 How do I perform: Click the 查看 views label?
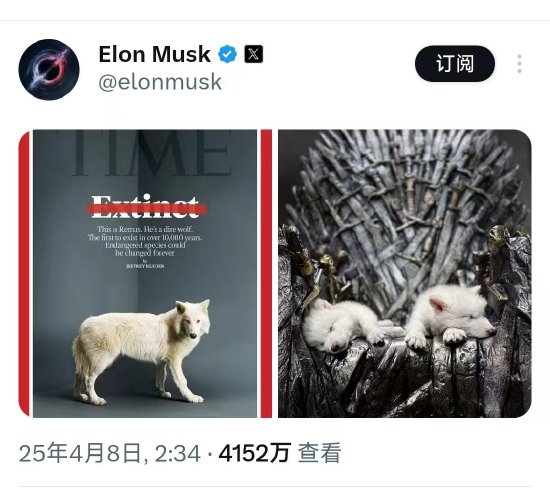point(319,453)
